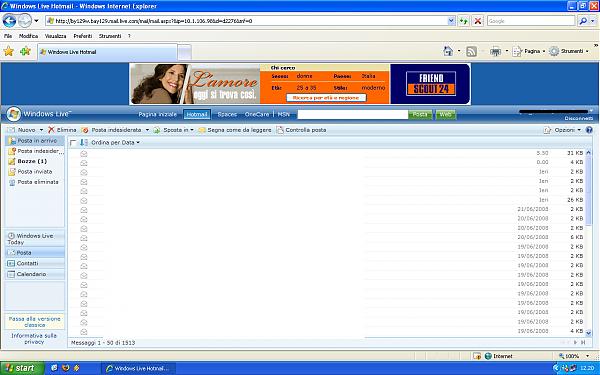This screenshot has height=375, width=600.
Task: Open the Strumenti menu in menu bar
Action: pyautogui.click(x=110, y=36)
